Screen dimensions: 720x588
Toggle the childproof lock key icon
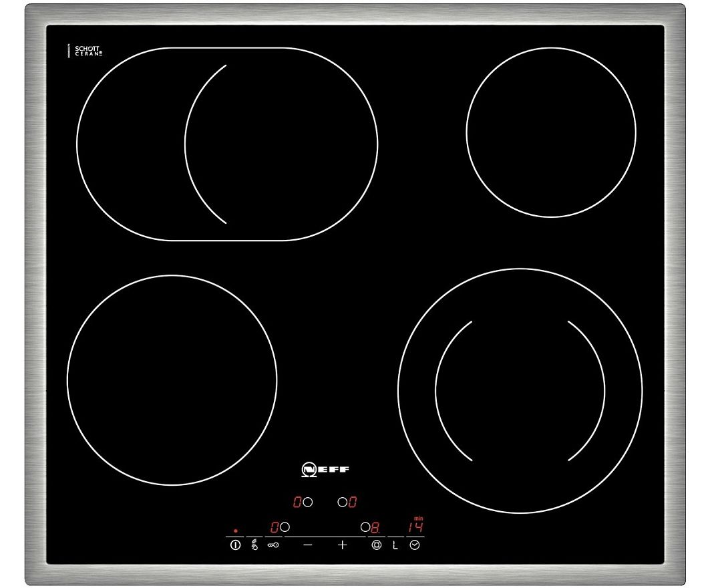(274, 545)
